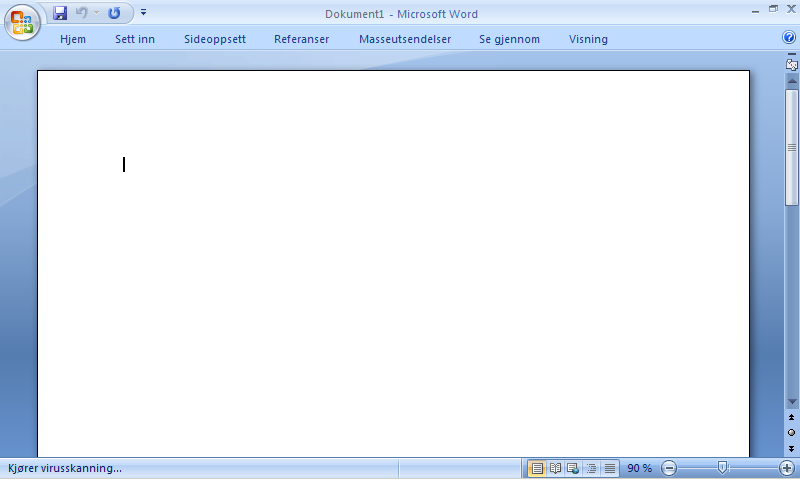The image size is (800, 480).
Task: Click in the blank document page
Action: [x=393, y=264]
